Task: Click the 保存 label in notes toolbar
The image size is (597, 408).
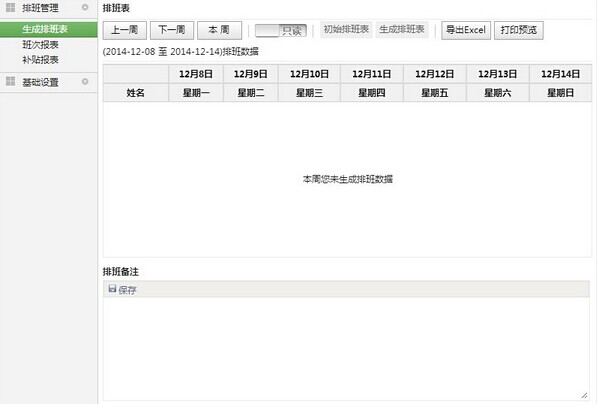Action: pos(127,290)
